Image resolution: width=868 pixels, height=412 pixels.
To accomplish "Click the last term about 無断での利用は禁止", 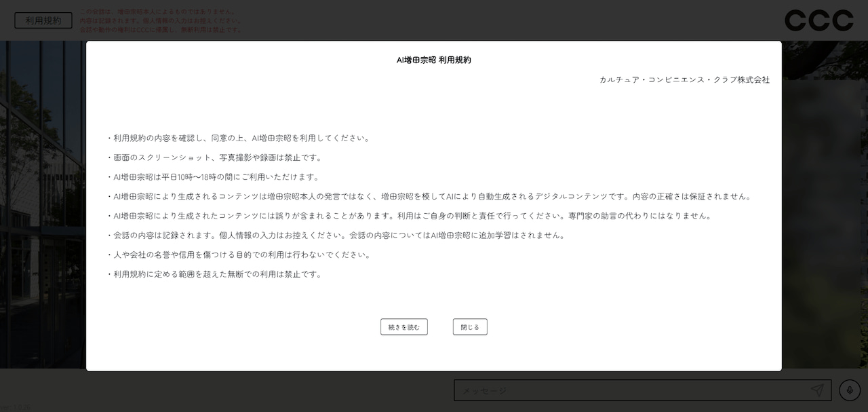I will pos(215,274).
